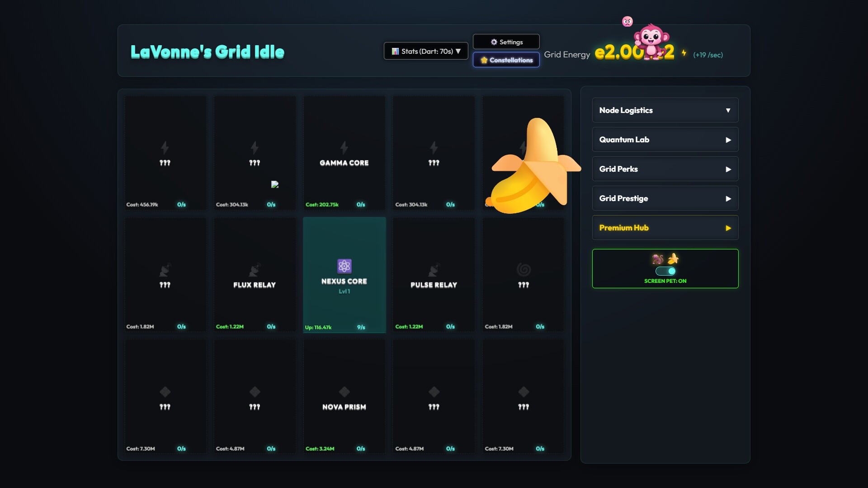Click the Flux Relay satellite dish icon
Viewport: 868px width, 488px height.
255,270
